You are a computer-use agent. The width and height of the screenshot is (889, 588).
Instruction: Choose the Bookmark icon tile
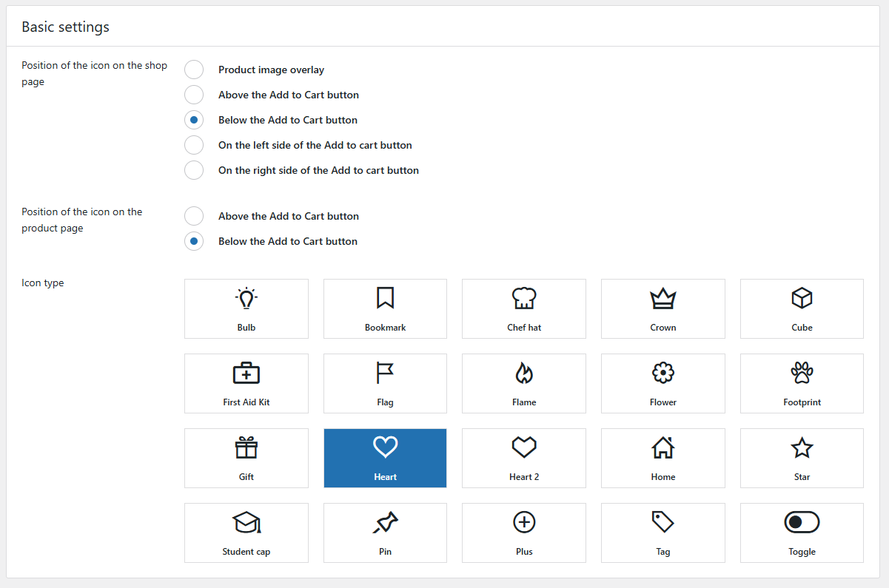pyautogui.click(x=385, y=308)
